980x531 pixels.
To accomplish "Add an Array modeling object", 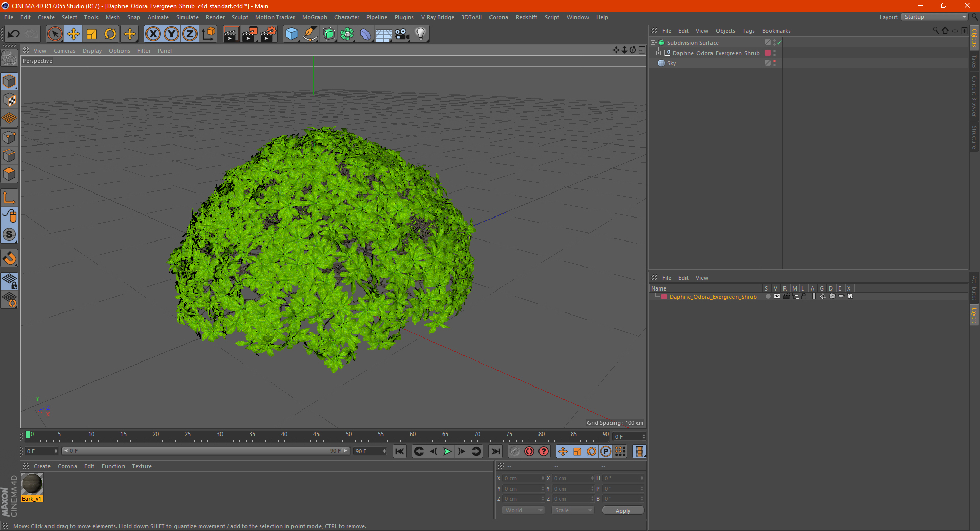I will pyautogui.click(x=347, y=34).
